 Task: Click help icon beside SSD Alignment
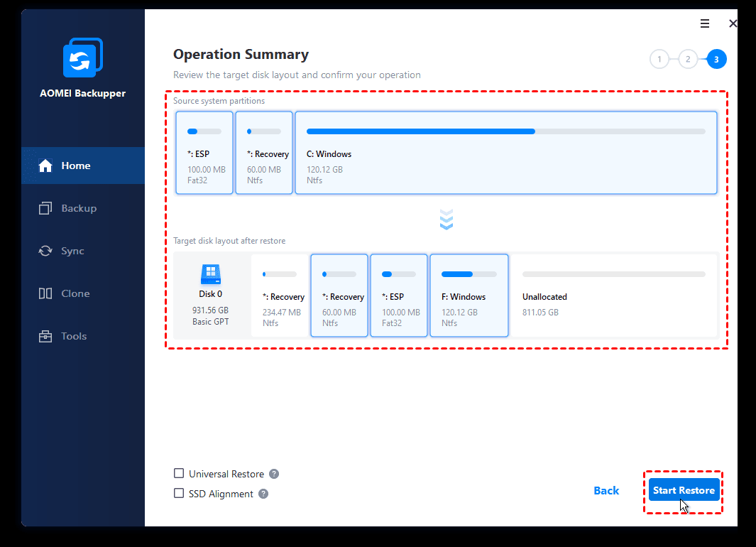(263, 494)
